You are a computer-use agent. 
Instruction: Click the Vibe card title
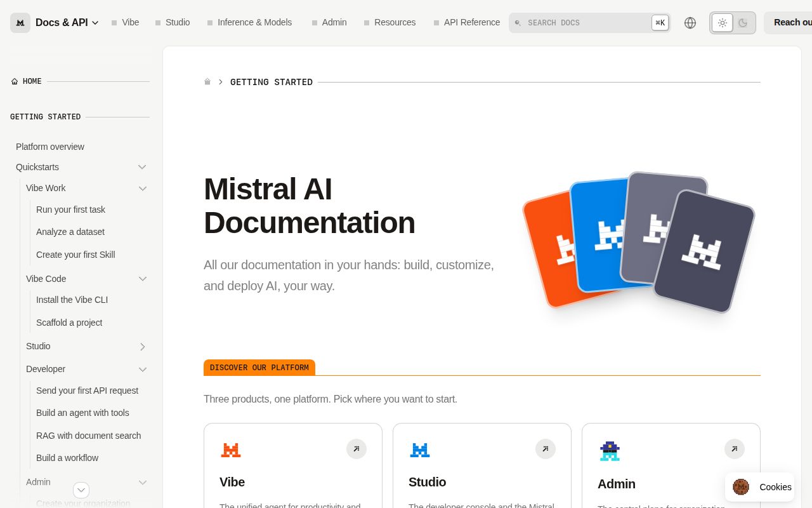coord(232,482)
